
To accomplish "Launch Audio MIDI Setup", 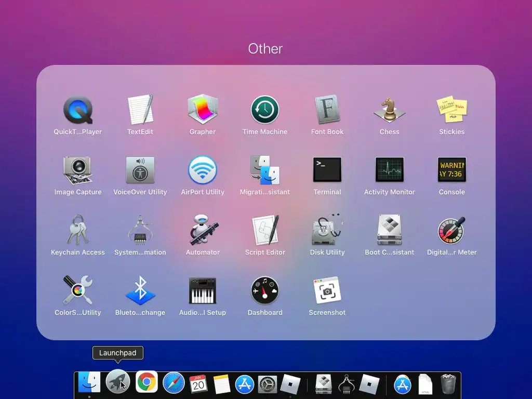I will [x=203, y=290].
